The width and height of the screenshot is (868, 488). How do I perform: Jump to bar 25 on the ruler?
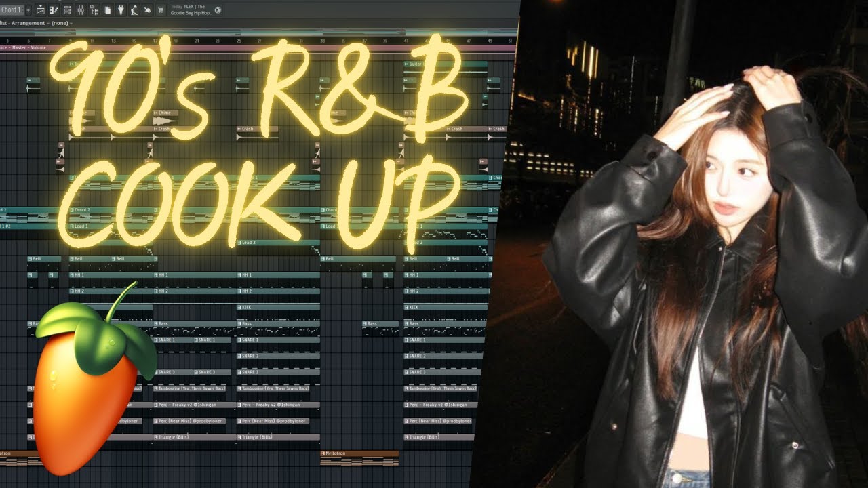pos(239,41)
